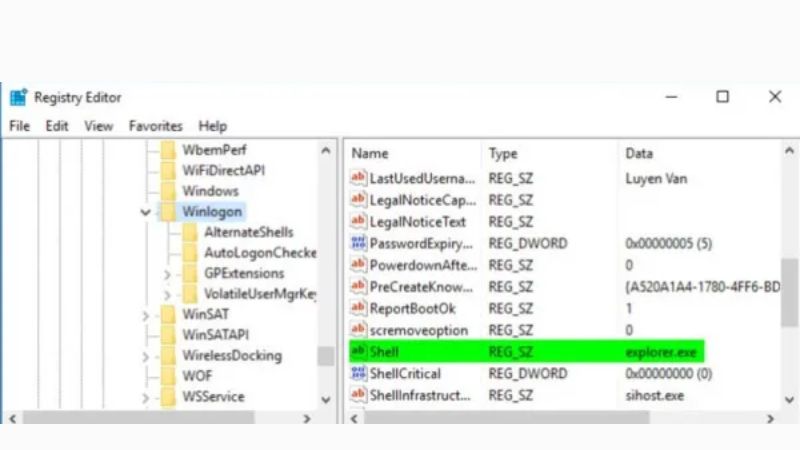Select the WirelessDocking registry key
Image resolution: width=800 pixels, height=450 pixels.
tap(232, 355)
